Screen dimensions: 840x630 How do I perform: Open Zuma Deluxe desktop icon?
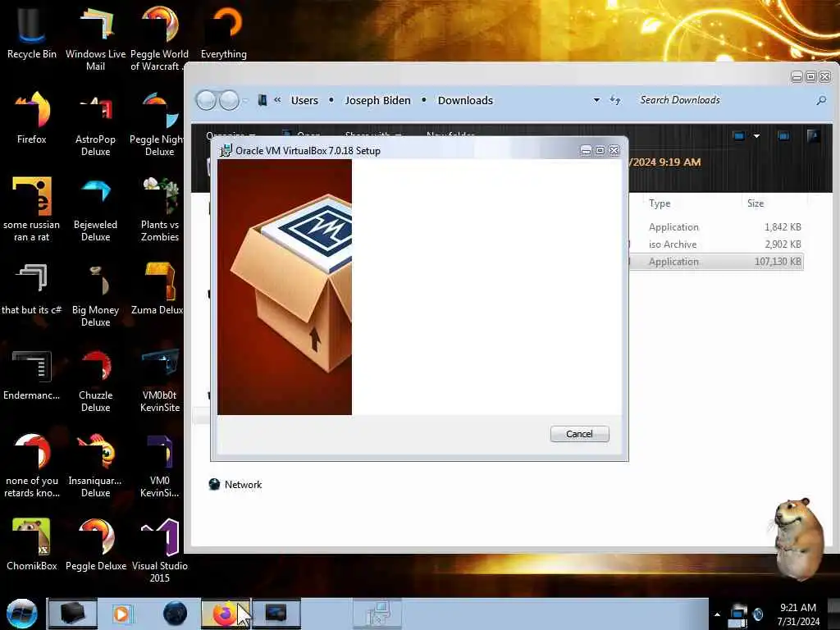tap(157, 290)
